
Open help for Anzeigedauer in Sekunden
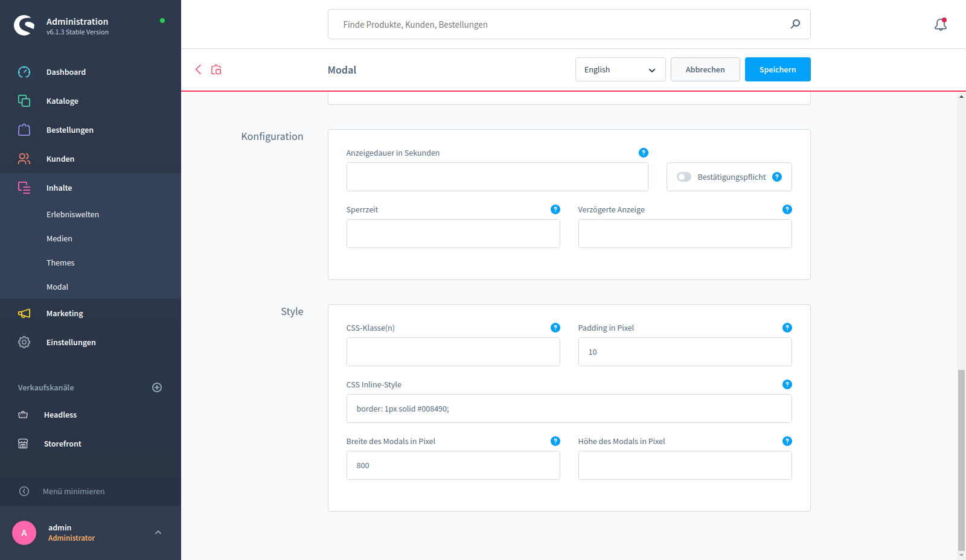[x=643, y=153]
